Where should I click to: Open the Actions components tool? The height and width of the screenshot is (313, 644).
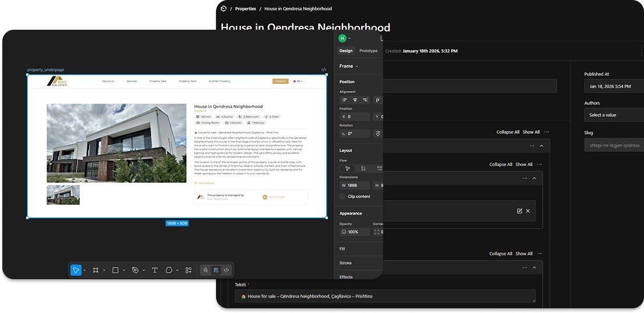tap(188, 270)
